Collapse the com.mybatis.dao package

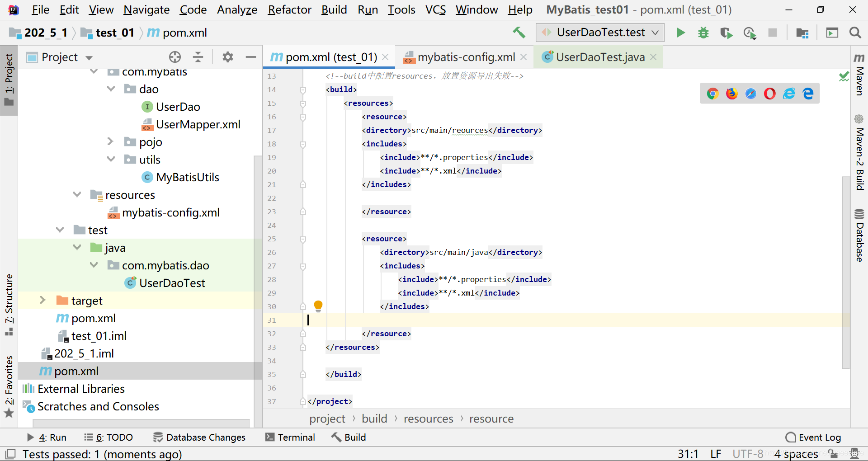pos(94,265)
